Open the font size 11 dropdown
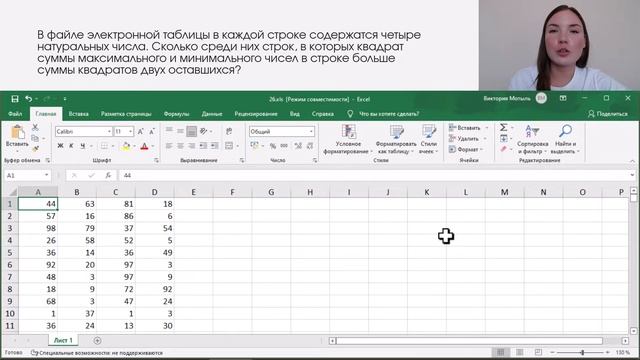 pyautogui.click(x=130, y=131)
